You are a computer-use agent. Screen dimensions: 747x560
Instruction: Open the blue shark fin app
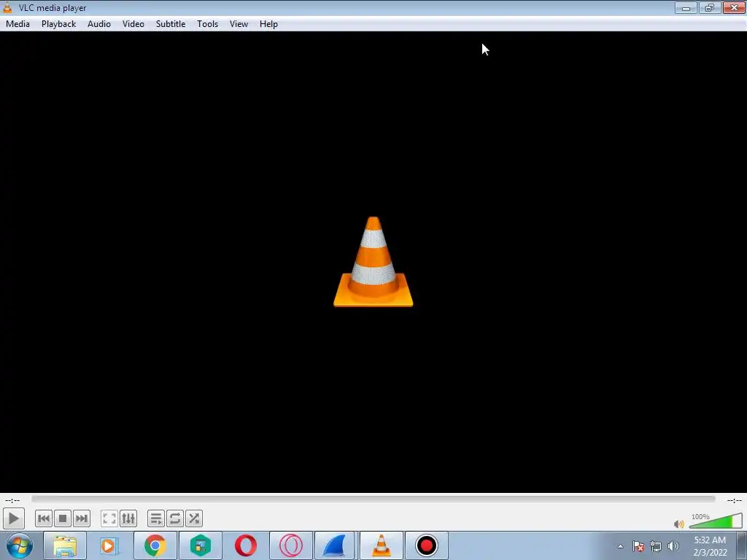pyautogui.click(x=336, y=545)
